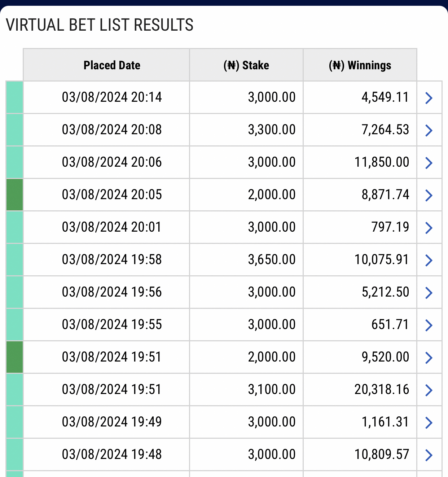Open details arrow for 20:01 bet
The width and height of the screenshot is (448, 477).
pos(429,228)
